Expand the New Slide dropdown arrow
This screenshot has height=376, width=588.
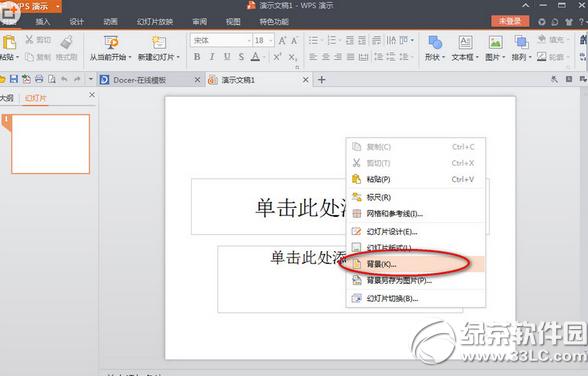178,57
